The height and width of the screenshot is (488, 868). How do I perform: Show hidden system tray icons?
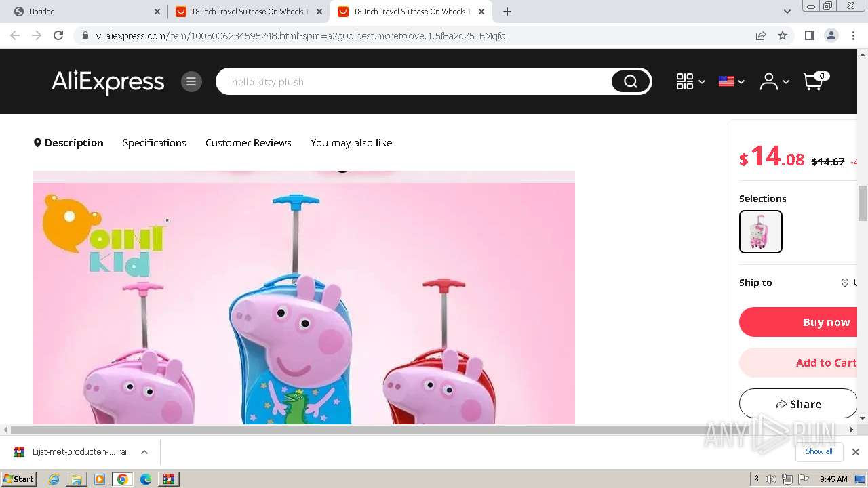coord(756,479)
